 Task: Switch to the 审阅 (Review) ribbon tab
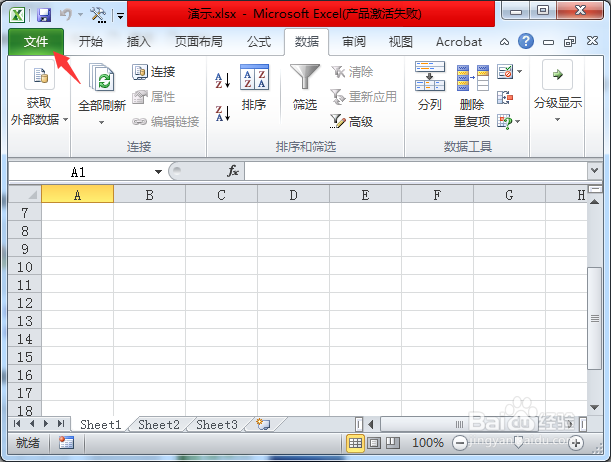(x=354, y=41)
